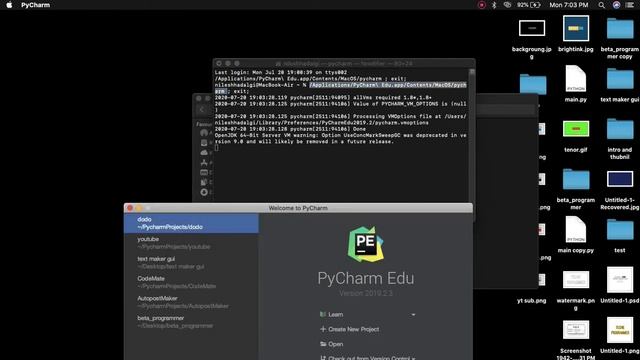Expand the Learn dropdown arrow
The height and width of the screenshot is (360, 640).
pos(413,315)
